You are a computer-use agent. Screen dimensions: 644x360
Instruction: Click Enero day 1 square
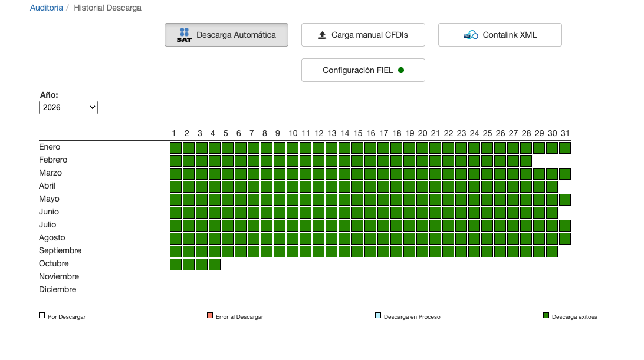coord(176,148)
